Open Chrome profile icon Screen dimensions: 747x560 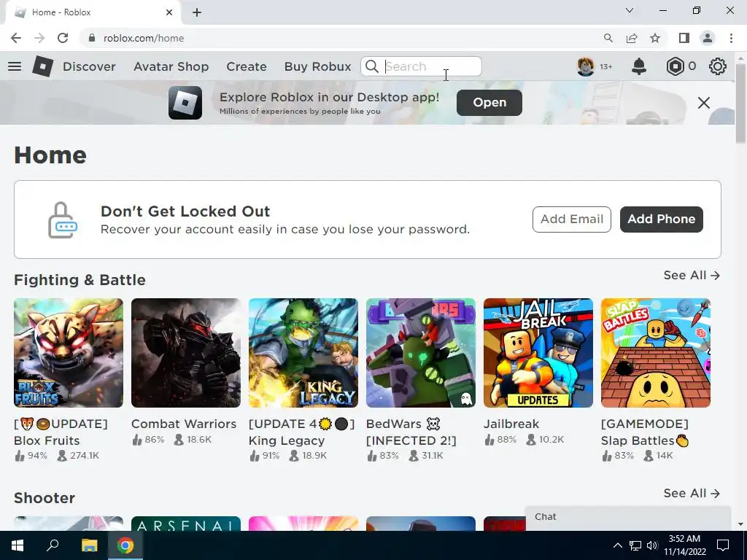tap(708, 38)
